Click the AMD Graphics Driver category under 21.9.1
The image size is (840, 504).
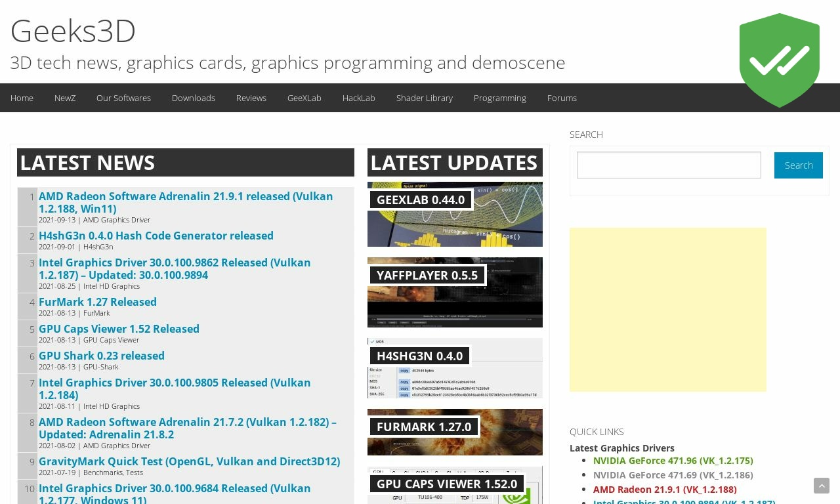tap(117, 220)
